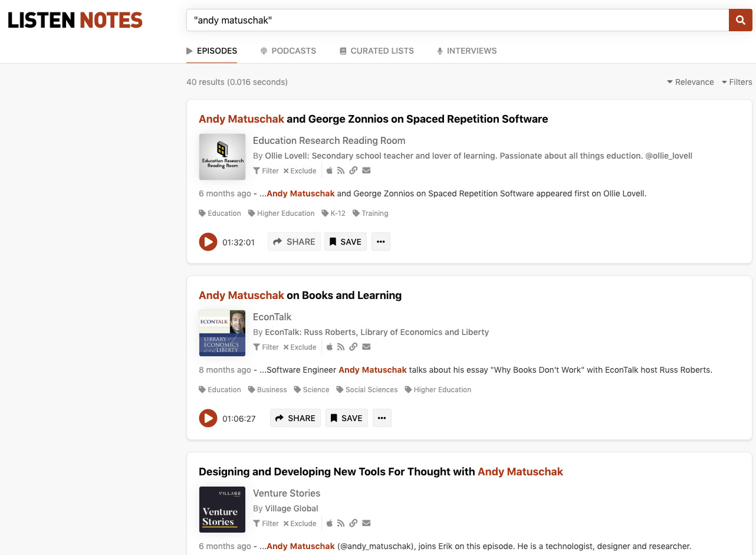Open Apple Podcasts icon for Education Research Reading Room
Image resolution: width=756 pixels, height=555 pixels.
tap(330, 170)
